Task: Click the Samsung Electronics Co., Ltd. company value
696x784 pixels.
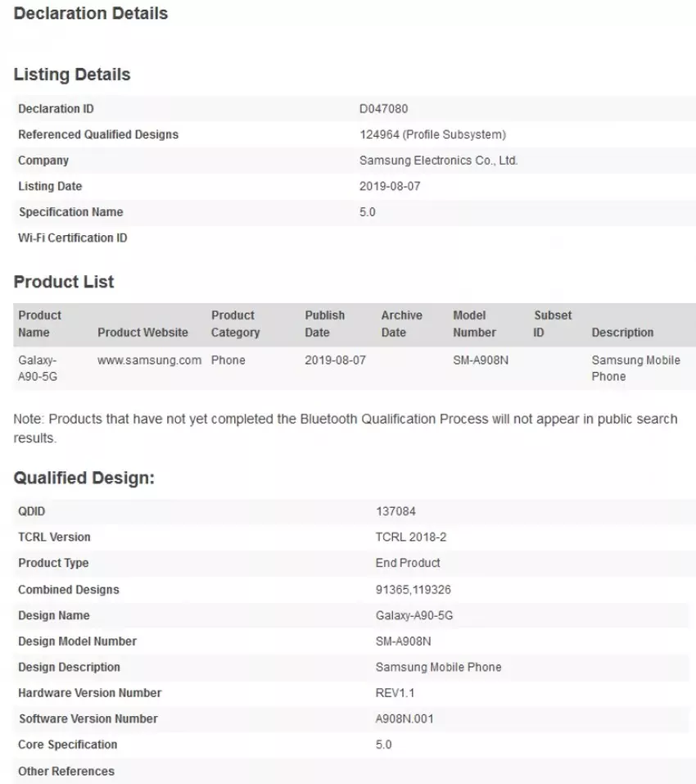Action: coord(438,161)
